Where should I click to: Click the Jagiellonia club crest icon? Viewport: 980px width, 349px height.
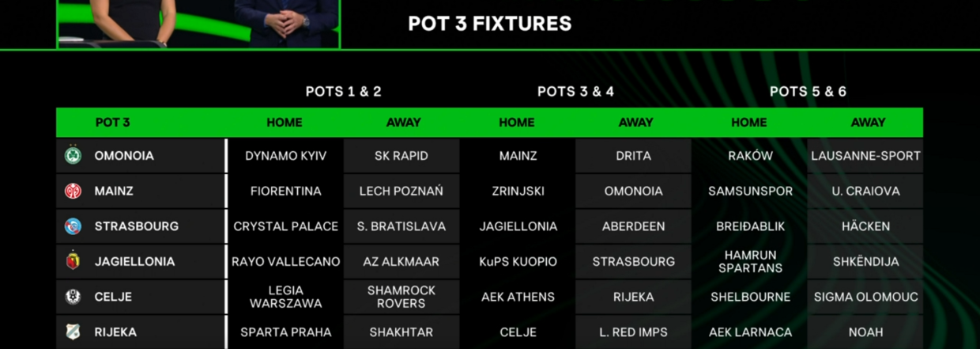tap(73, 261)
